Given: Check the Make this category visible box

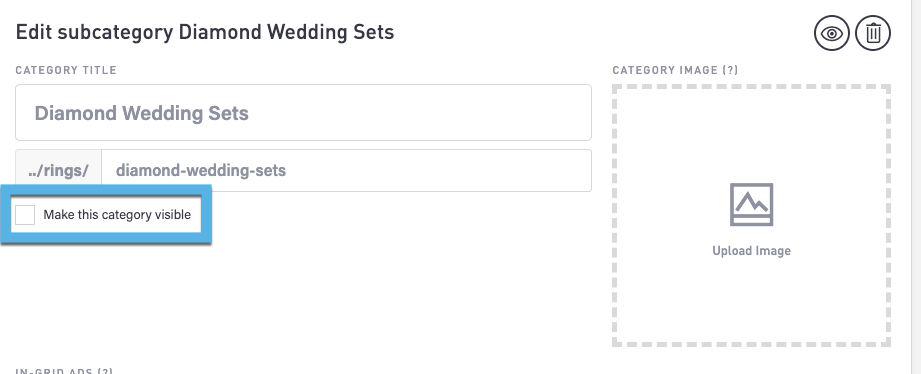Looking at the screenshot, I should click(x=25, y=215).
